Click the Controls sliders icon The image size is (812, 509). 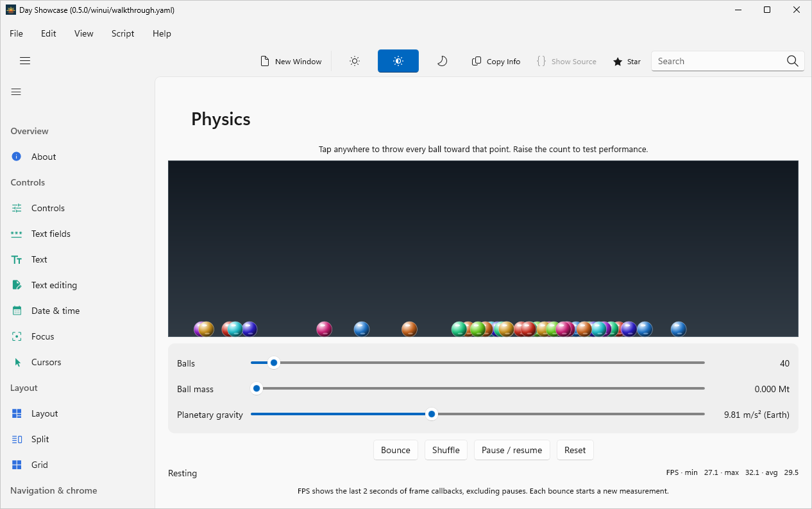[x=17, y=208]
